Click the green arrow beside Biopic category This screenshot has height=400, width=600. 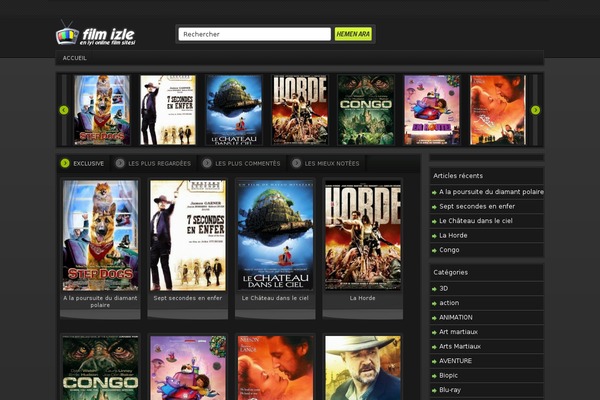[434, 376]
